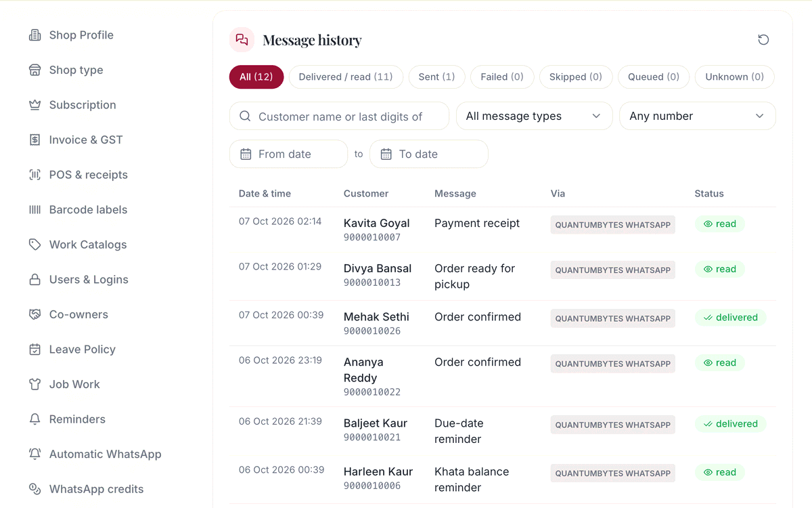The width and height of the screenshot is (812, 508).
Task: Filter by Queued (0) messages
Action: 654,77
